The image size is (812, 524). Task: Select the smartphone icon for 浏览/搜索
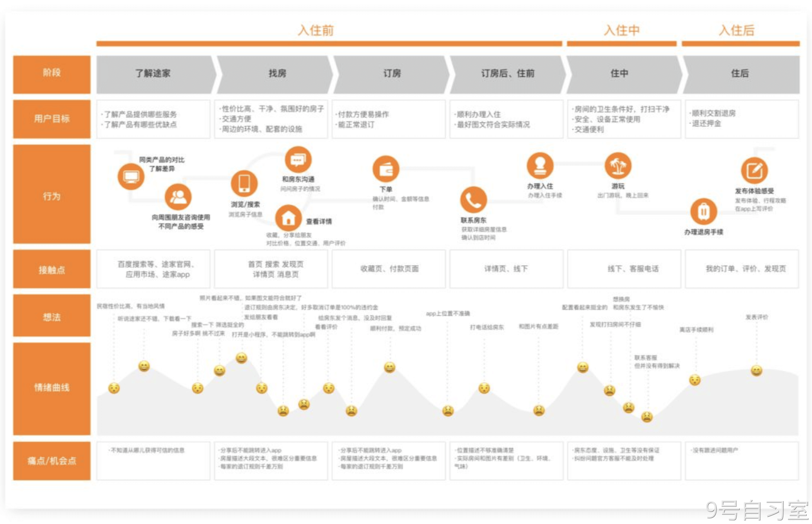244,184
